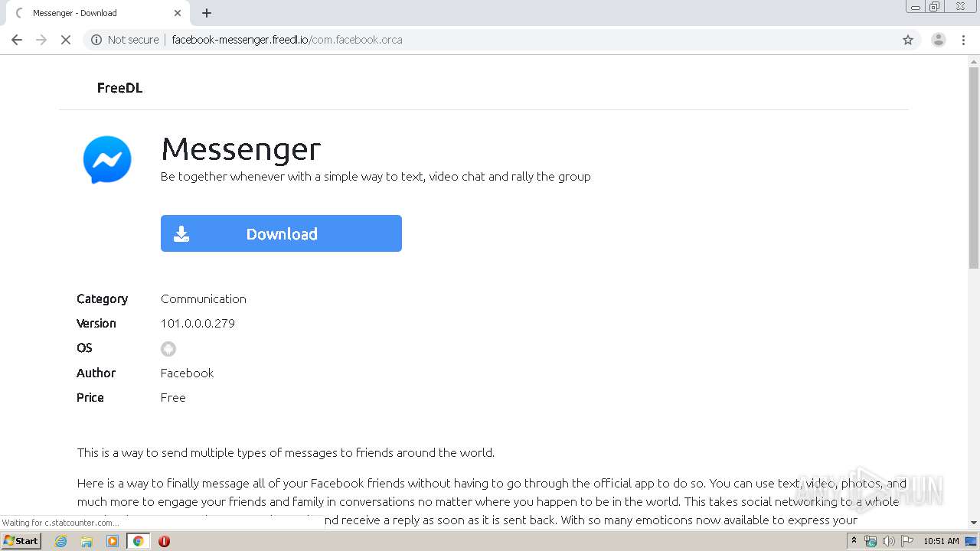This screenshot has width=980, height=551.
Task: Click the OS label
Action: click(x=84, y=347)
